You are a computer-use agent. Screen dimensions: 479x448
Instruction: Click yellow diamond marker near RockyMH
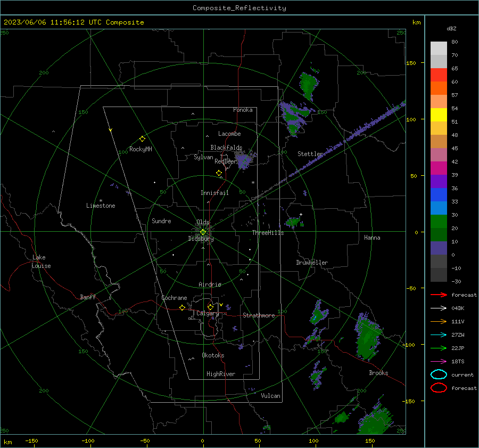[x=142, y=139]
